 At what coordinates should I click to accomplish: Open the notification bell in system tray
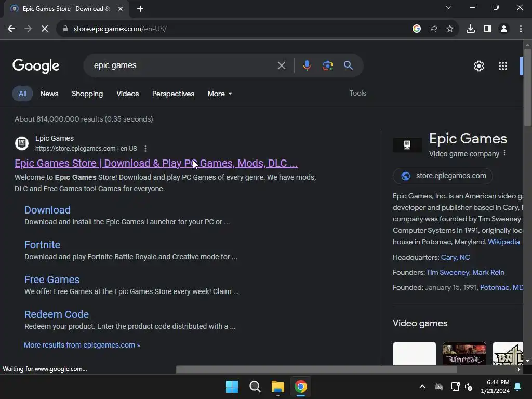518,387
